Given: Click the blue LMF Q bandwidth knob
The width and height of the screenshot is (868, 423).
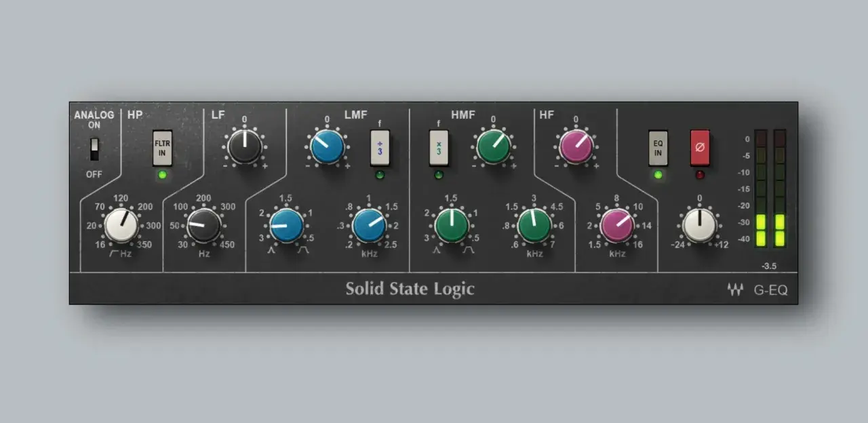Looking at the screenshot, I should coord(287,226).
